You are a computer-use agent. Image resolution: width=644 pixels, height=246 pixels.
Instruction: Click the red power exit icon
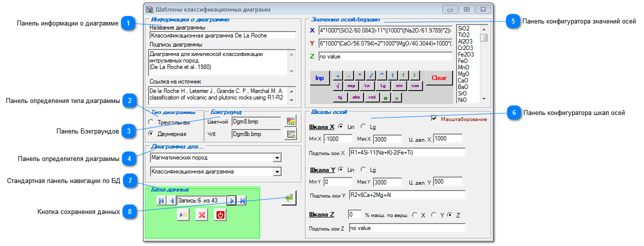[220, 215]
